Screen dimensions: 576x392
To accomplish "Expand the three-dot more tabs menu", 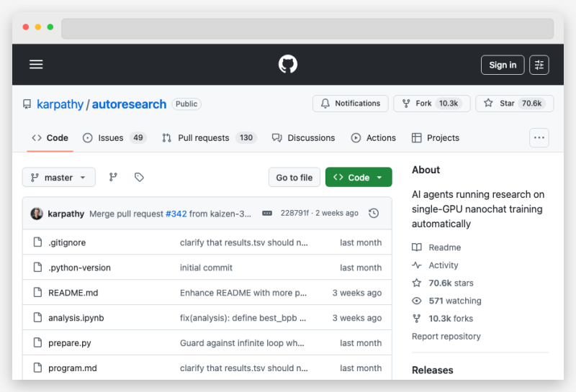I will pos(539,137).
